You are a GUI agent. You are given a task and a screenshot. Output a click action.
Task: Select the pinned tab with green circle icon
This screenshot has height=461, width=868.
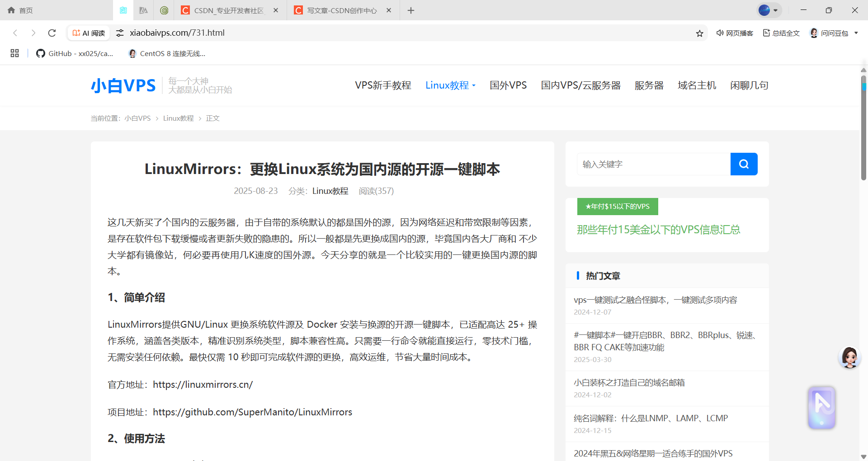pyautogui.click(x=164, y=10)
